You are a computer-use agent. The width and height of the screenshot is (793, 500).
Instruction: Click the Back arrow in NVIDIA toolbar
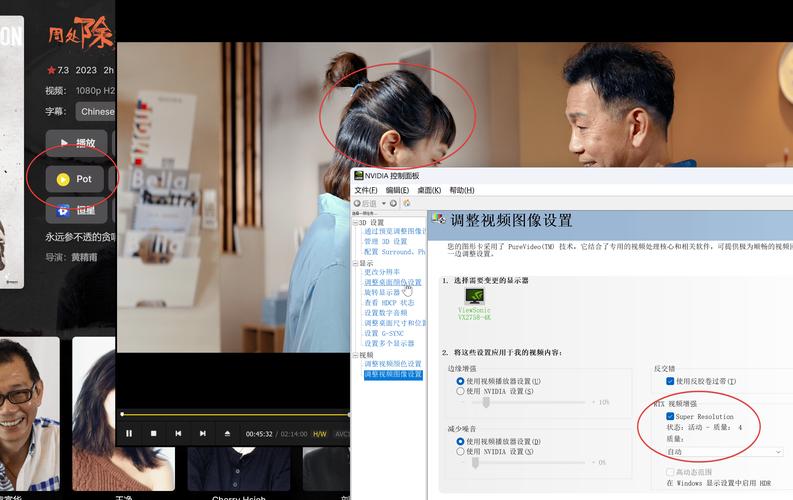pyautogui.click(x=357, y=203)
